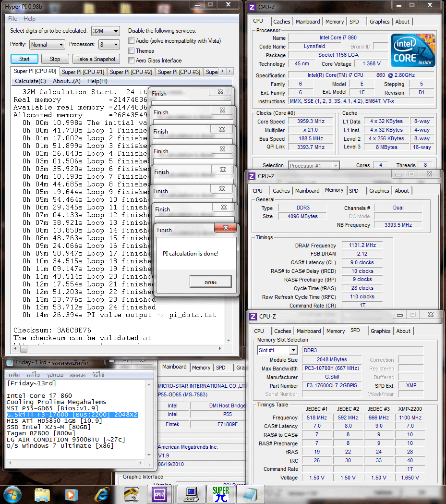Click the Notepad icon in the Friday~13rd title bar
Screen dimensions: 446x504
coord(10,363)
